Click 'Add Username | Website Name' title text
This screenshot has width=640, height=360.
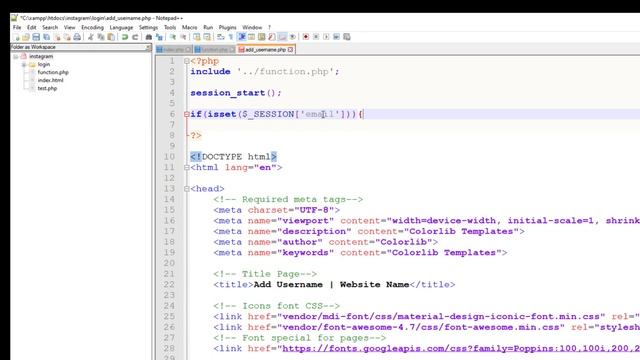coord(331,284)
